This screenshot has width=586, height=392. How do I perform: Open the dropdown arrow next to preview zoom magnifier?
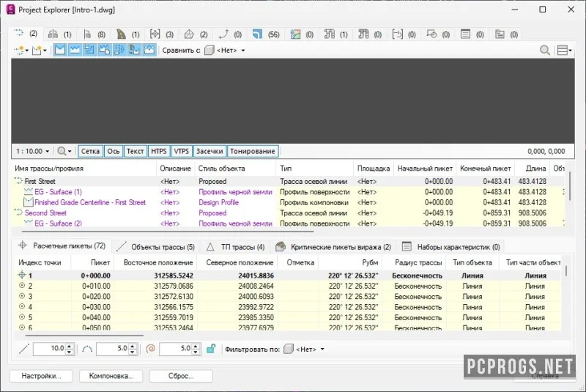pyautogui.click(x=70, y=152)
